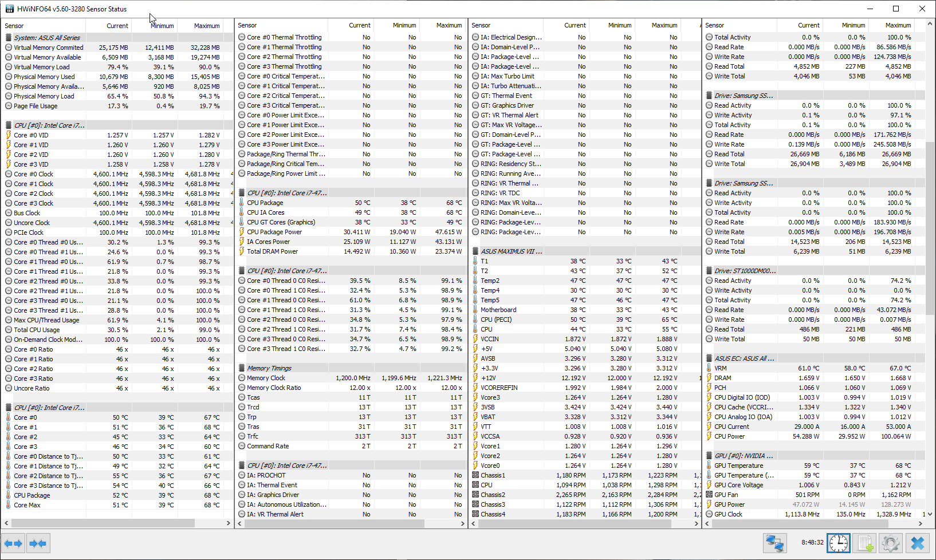Click the Minimum column header in fourth panel
Viewport: 936px width, 560px height.
pyautogui.click(x=853, y=25)
